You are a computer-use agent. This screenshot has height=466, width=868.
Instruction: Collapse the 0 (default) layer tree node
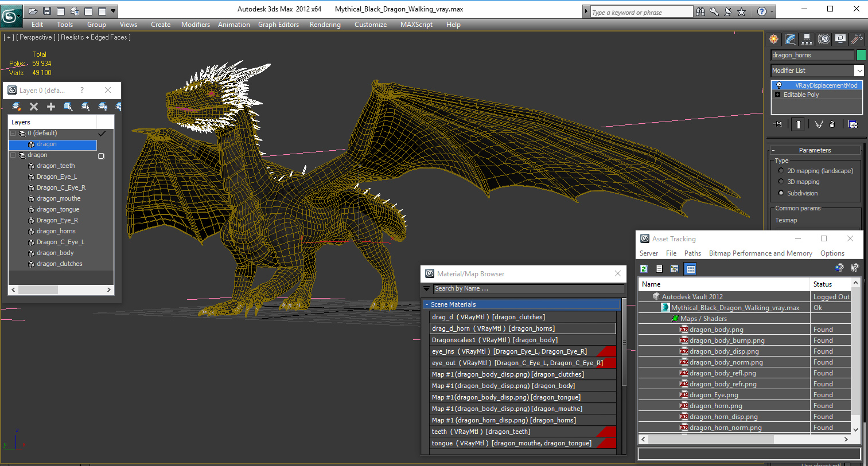pos(13,133)
